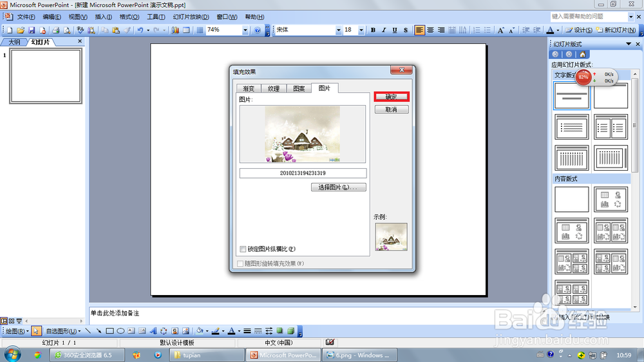Select the Arrow drawing tool
This screenshot has height=362, width=644.
pos(99,331)
